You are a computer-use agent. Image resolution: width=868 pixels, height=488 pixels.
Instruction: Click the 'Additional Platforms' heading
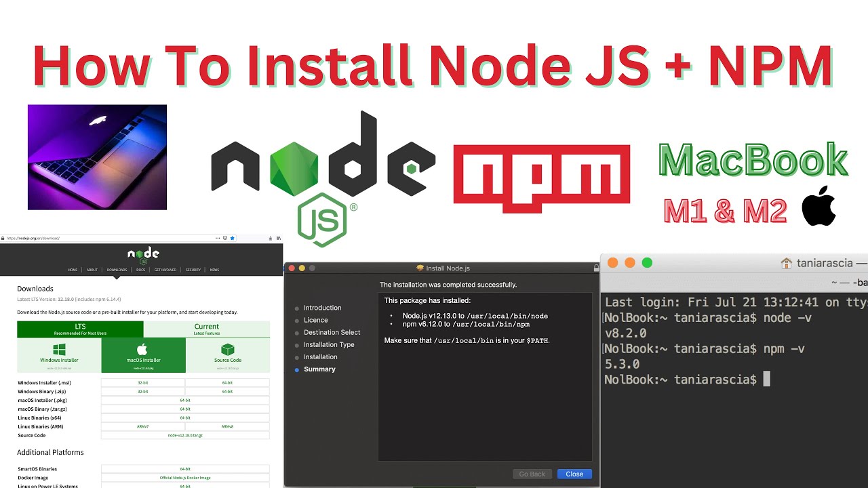50,452
